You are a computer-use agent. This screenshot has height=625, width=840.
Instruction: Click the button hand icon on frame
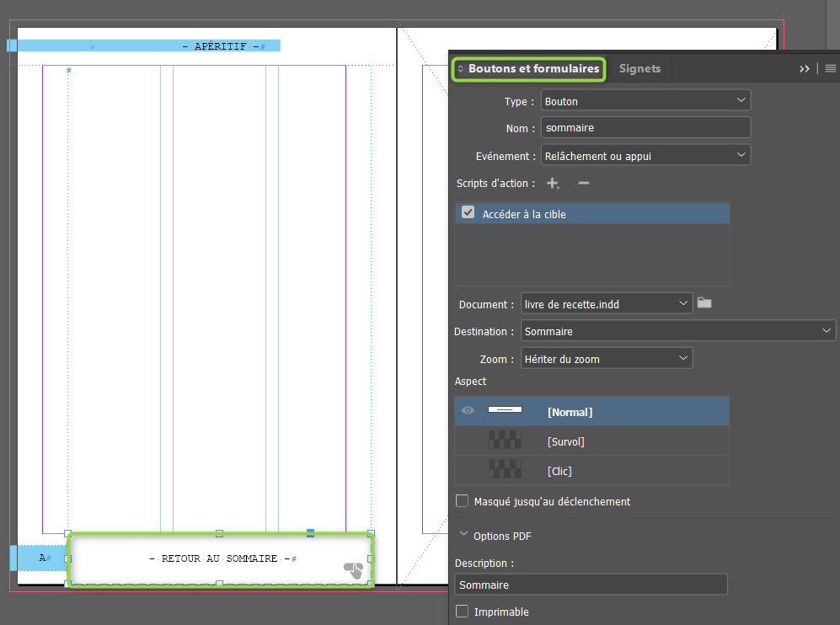(x=354, y=570)
